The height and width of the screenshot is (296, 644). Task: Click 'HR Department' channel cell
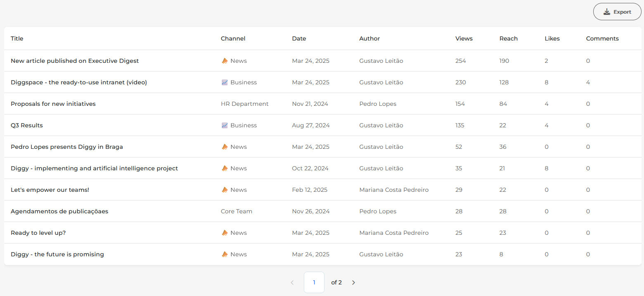pyautogui.click(x=245, y=104)
